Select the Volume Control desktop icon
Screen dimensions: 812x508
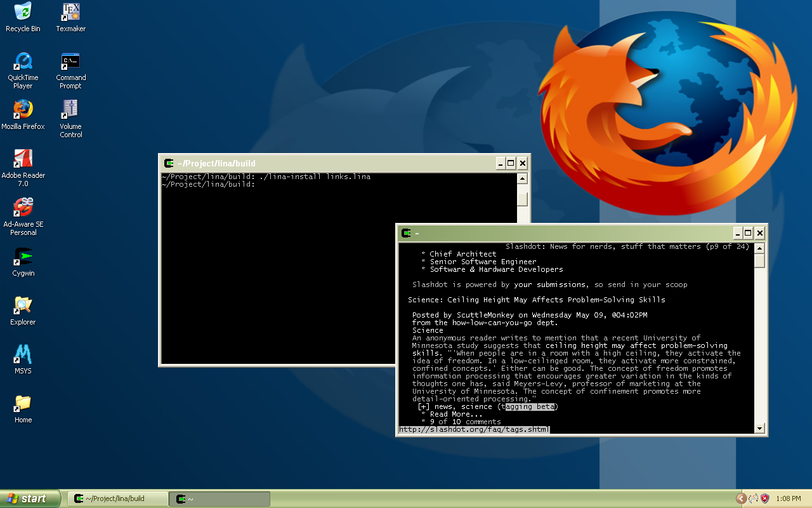pyautogui.click(x=70, y=119)
